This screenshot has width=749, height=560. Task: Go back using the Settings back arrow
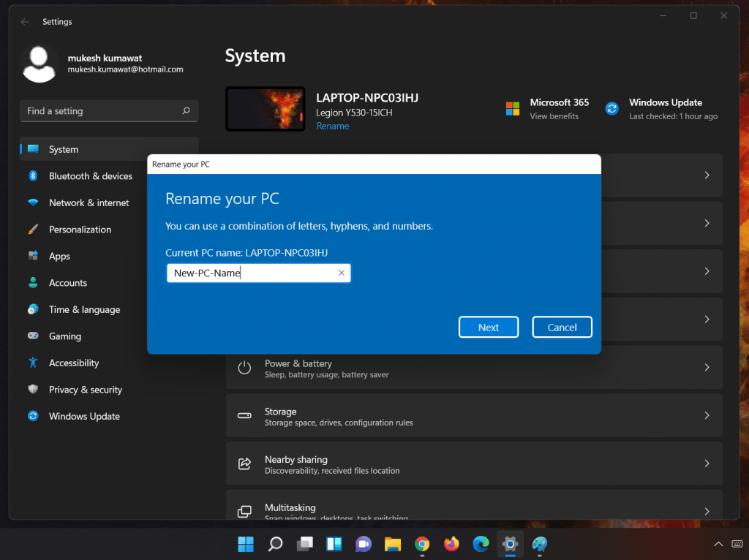pos(25,21)
